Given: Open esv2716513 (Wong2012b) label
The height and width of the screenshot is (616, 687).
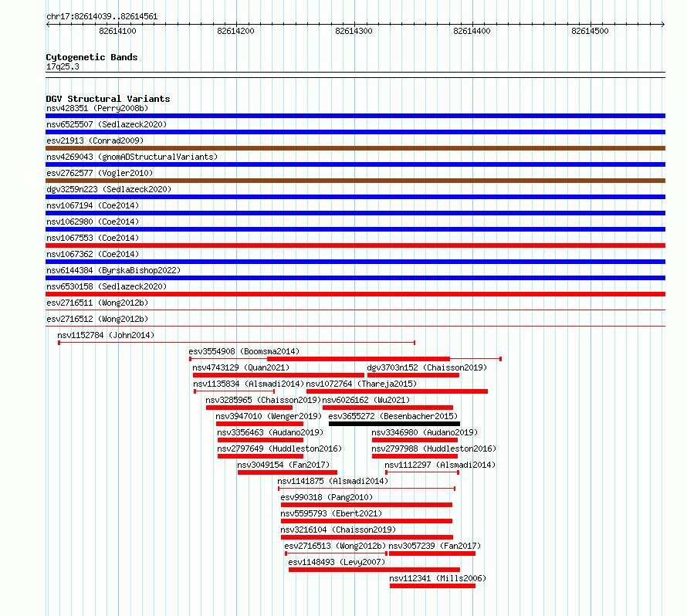Looking at the screenshot, I should (335, 546).
